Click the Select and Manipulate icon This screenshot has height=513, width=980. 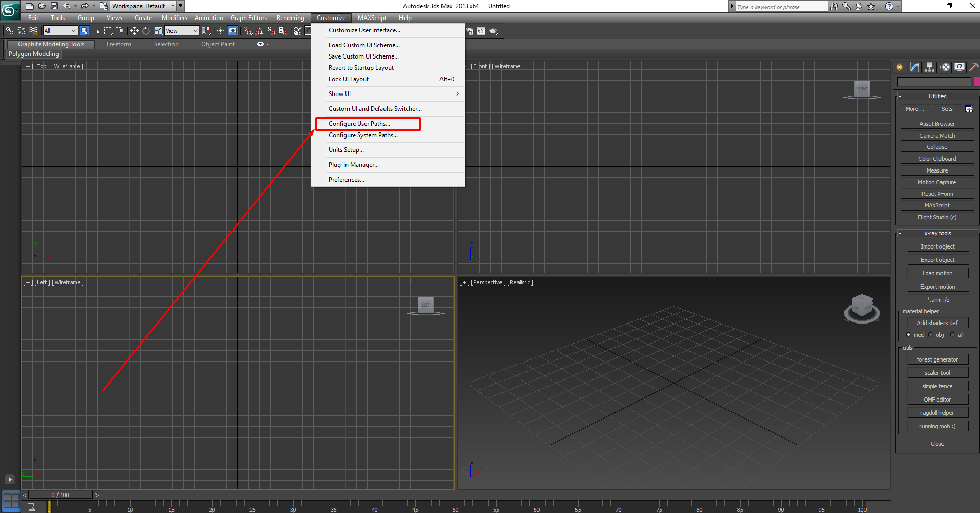(x=220, y=31)
